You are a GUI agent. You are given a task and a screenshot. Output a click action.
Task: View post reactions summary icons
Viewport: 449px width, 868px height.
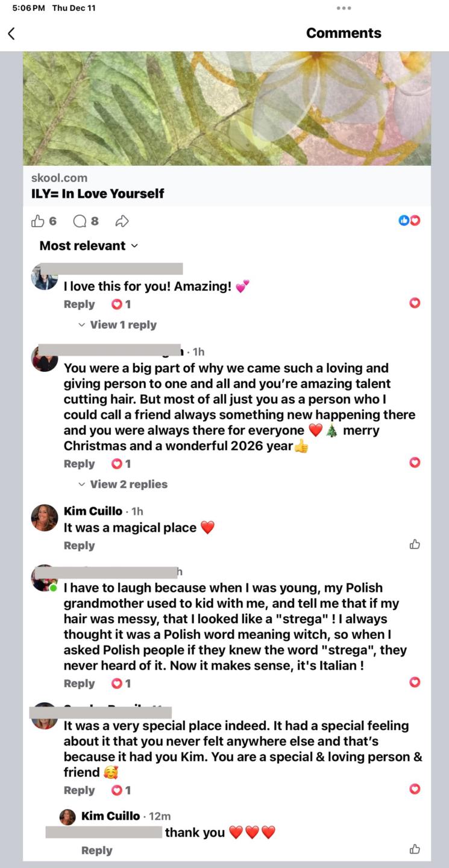click(x=409, y=221)
